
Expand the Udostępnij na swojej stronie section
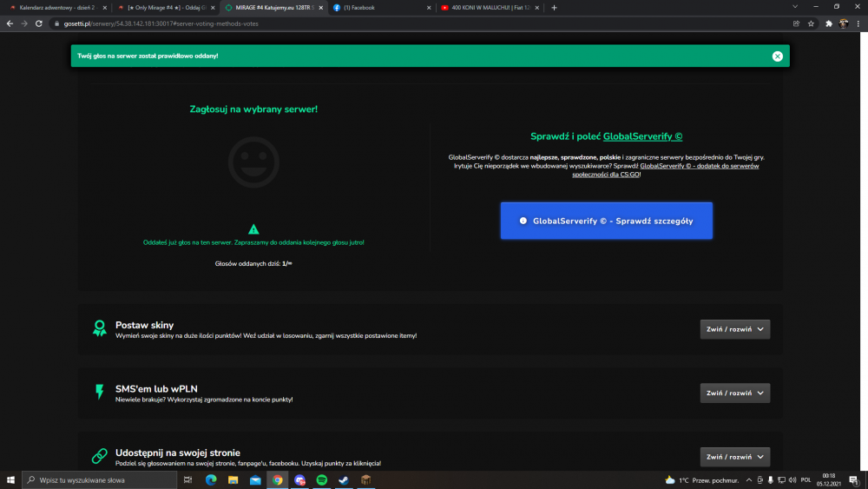[734, 457]
